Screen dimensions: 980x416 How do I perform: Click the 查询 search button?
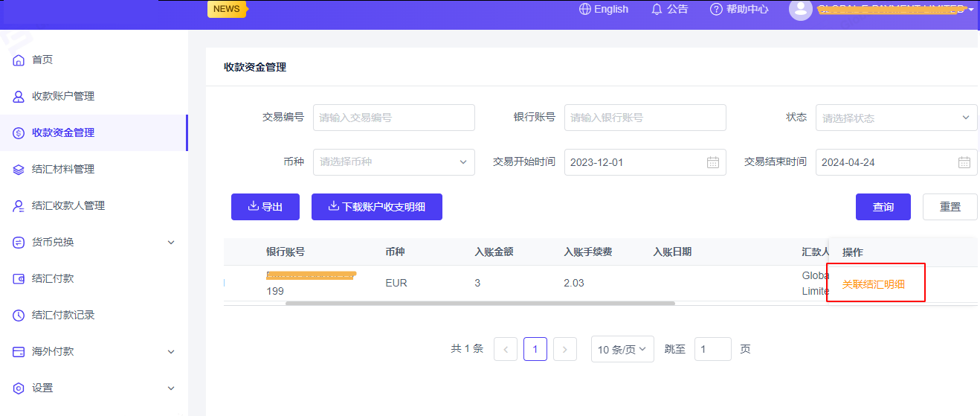pyautogui.click(x=883, y=207)
